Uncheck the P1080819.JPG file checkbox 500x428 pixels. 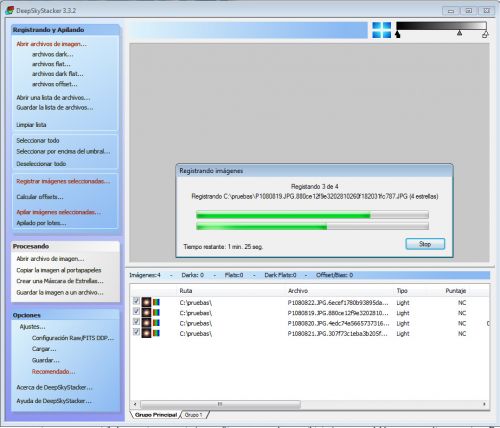[x=136, y=311]
